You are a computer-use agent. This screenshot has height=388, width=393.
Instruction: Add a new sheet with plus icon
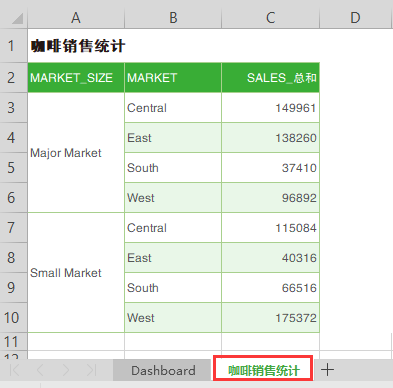pos(327,370)
